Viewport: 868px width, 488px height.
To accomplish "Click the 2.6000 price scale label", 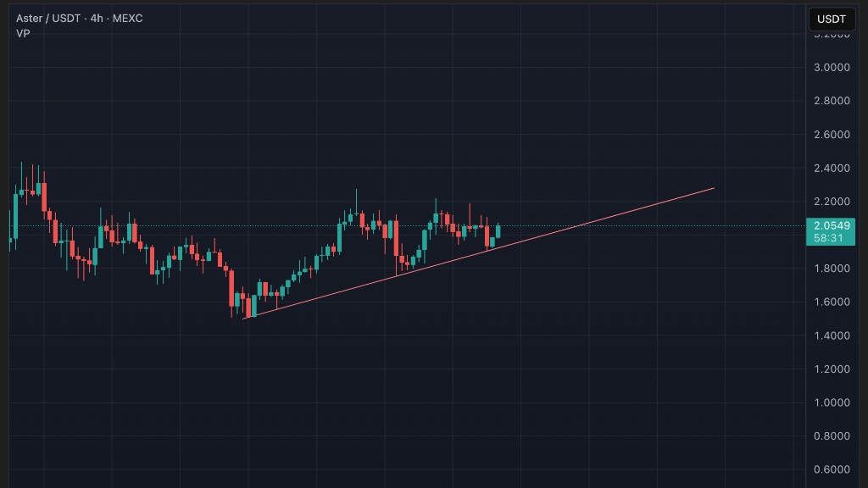I will (x=831, y=134).
